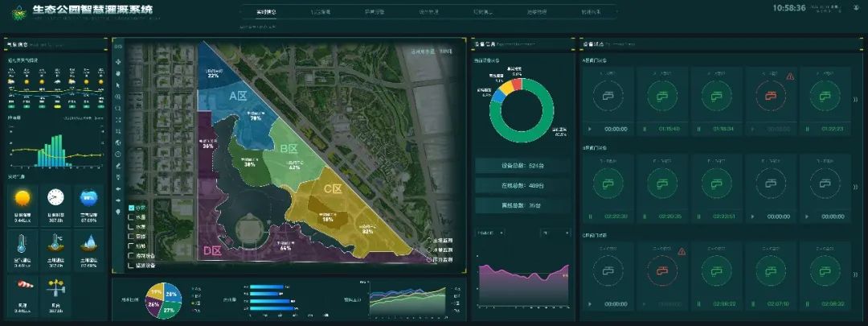Pause the second zone A valve timer

tap(644, 129)
